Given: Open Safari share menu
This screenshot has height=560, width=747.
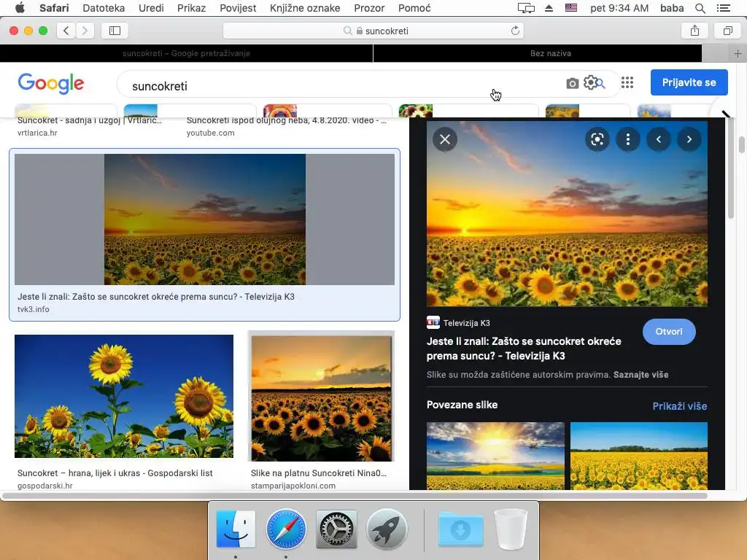Looking at the screenshot, I should pyautogui.click(x=695, y=31).
